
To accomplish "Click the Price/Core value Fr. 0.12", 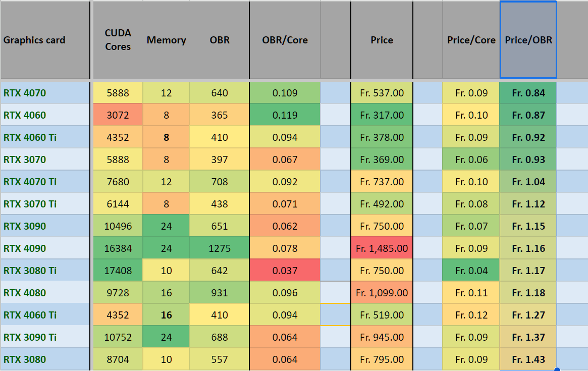I will pos(471,315).
